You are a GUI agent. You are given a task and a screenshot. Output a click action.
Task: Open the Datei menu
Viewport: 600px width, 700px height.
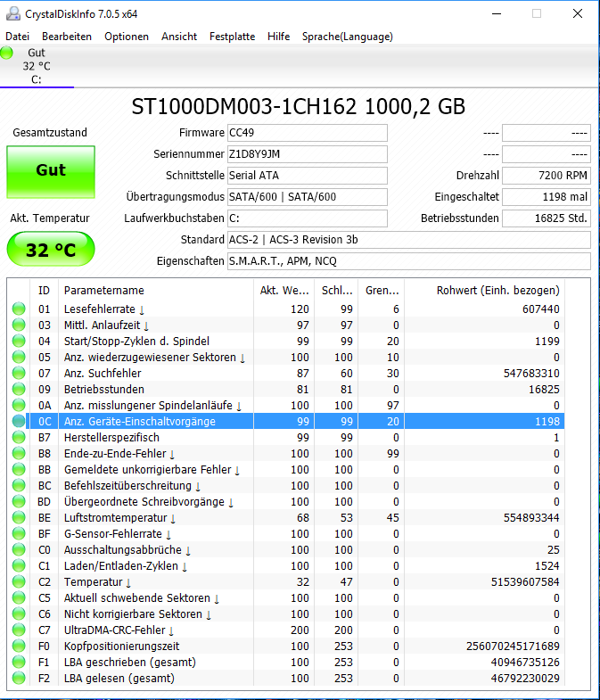pos(18,37)
